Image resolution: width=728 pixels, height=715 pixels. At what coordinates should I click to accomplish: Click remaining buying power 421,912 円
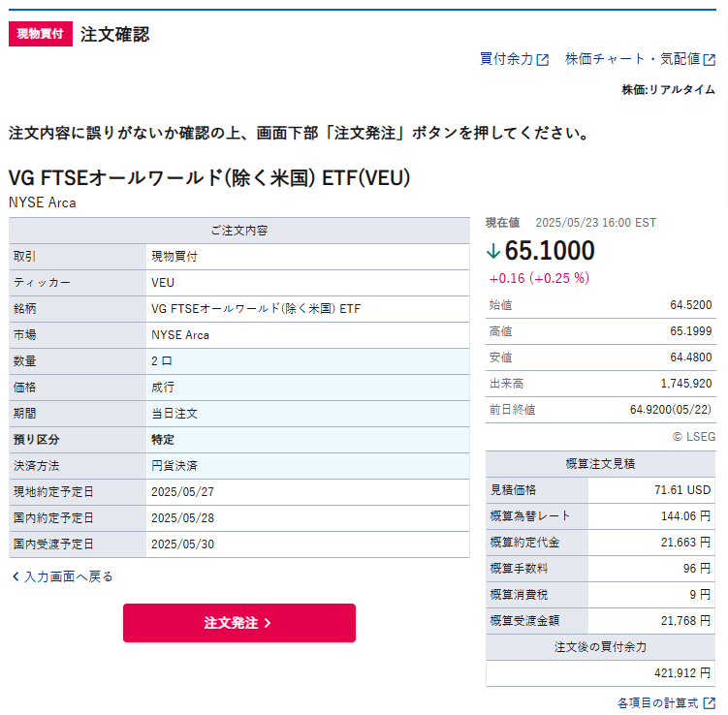tap(682, 672)
